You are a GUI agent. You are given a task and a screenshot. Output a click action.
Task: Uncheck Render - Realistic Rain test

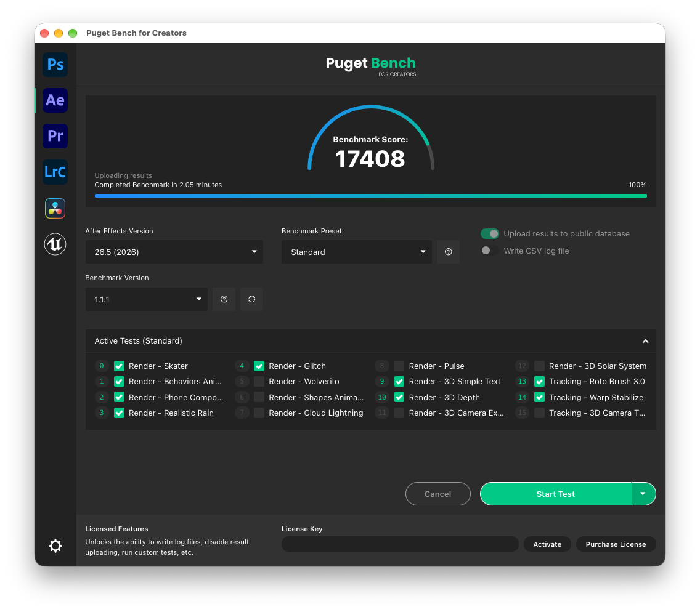(119, 413)
